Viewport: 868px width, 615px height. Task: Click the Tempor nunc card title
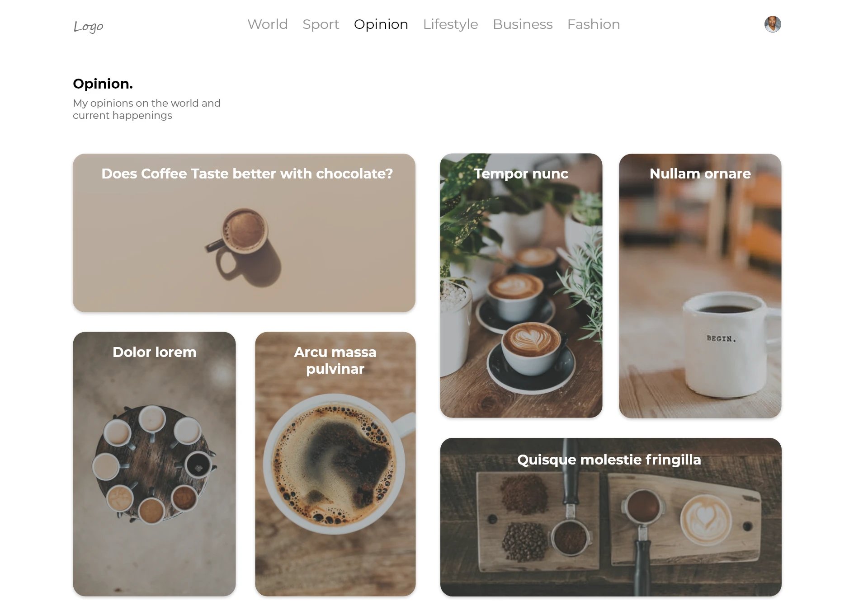click(x=521, y=174)
